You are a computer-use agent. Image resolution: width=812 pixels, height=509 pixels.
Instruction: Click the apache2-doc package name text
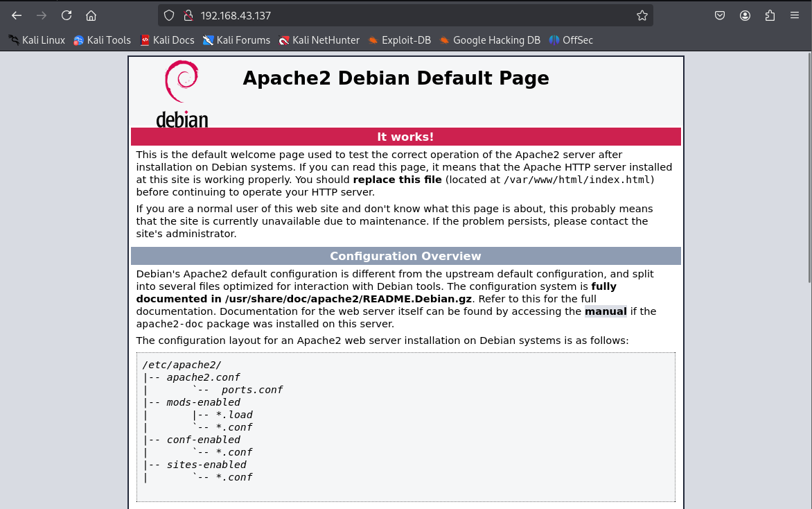point(169,324)
